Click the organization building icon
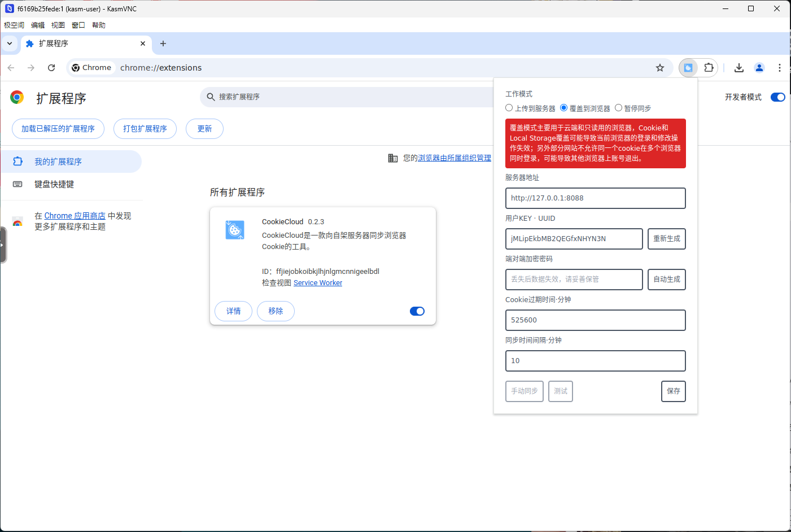Screen dimensions: 791x532 click(393, 158)
